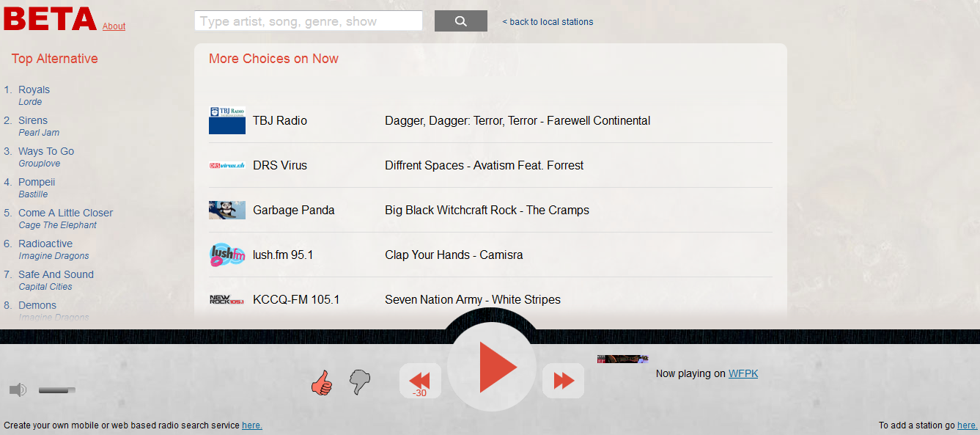Select Royals by Lorde from Top Alternative
980x435 pixels.
[x=34, y=89]
